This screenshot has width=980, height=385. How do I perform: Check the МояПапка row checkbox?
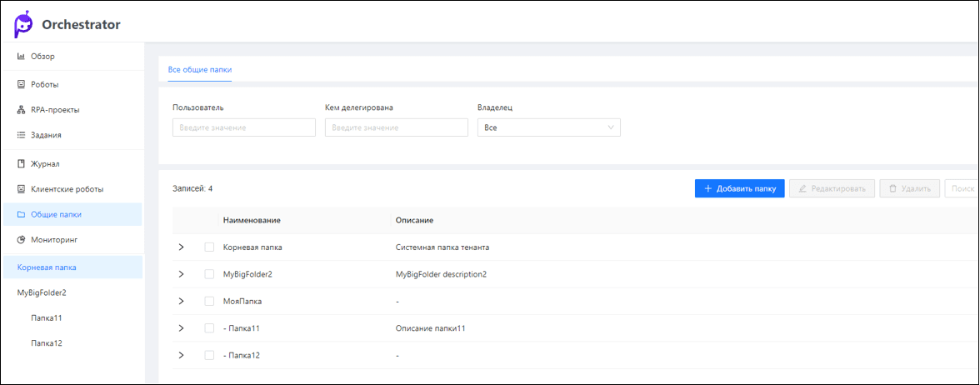[209, 301]
